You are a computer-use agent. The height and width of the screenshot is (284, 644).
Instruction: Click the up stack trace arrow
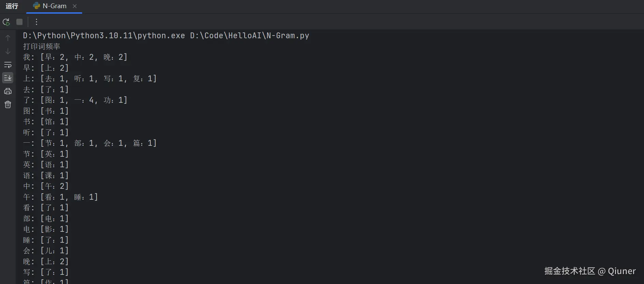click(8, 38)
